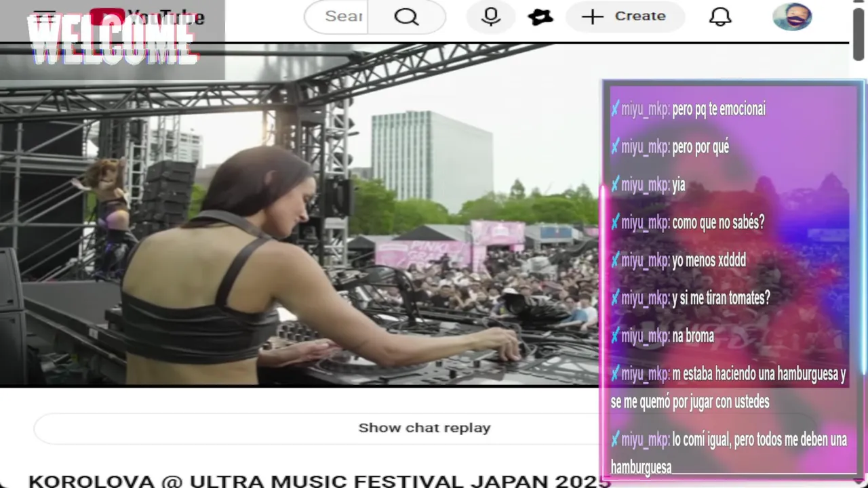Screen dimensions: 868x488
Task: Click chat message 'lo comí igual'
Action: (x=729, y=453)
